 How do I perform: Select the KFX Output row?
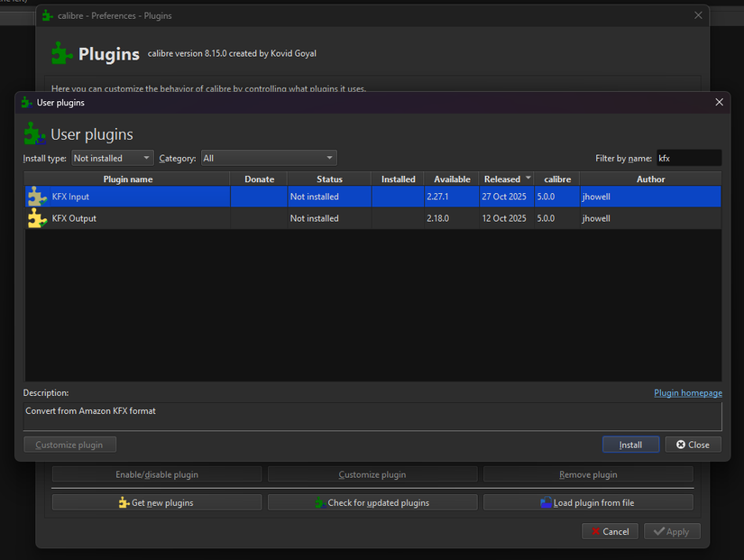pyautogui.click(x=373, y=218)
